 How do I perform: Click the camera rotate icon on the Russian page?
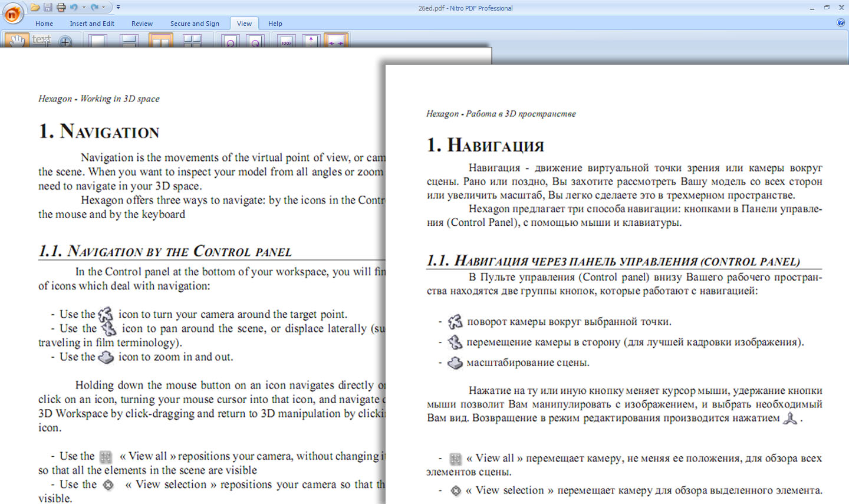click(x=455, y=322)
